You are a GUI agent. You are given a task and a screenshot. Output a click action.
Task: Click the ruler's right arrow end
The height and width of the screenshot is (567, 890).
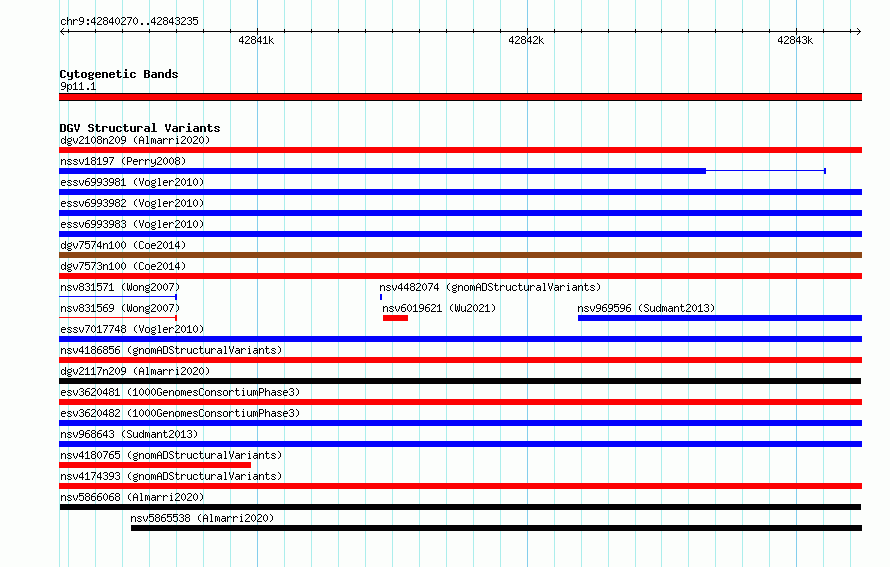pos(859,31)
